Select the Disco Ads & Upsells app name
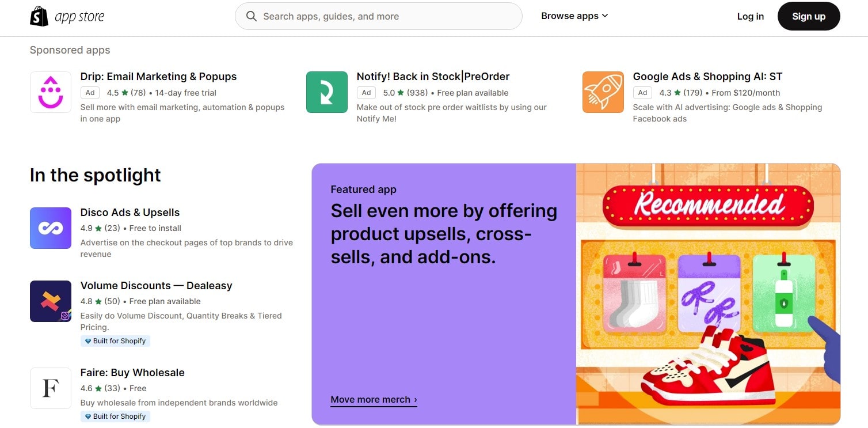 point(130,212)
